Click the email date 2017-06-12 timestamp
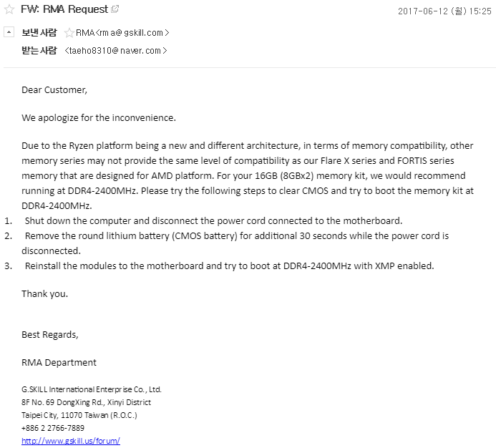Viewport: 496px width, 448px height. tap(444, 11)
